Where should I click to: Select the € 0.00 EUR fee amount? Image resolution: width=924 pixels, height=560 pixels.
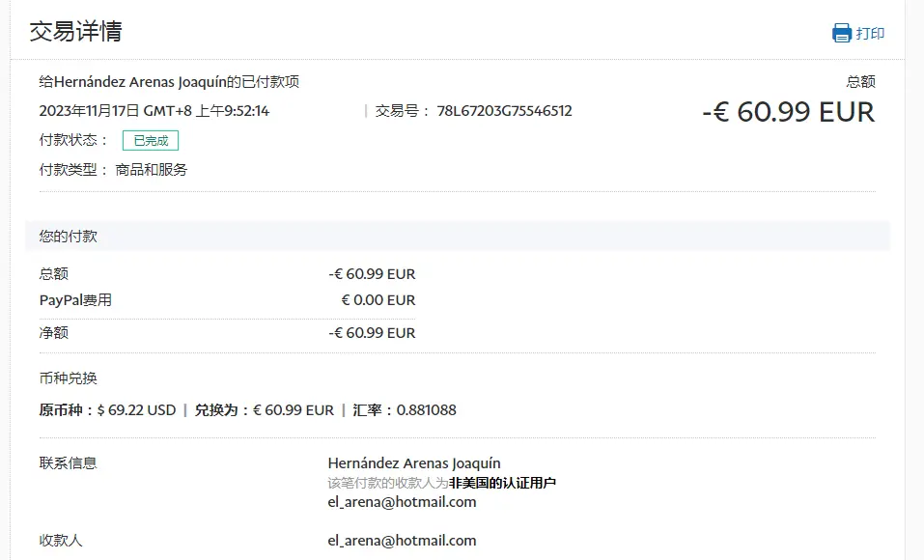pyautogui.click(x=378, y=300)
